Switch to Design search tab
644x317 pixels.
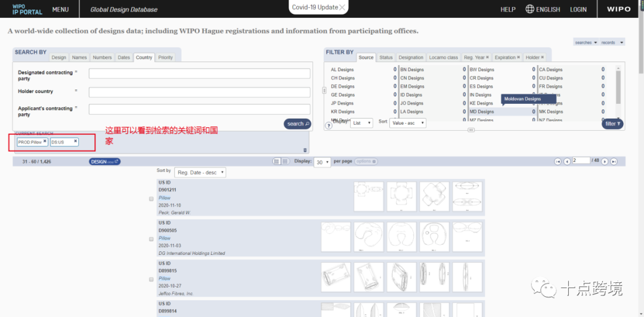pos(58,57)
